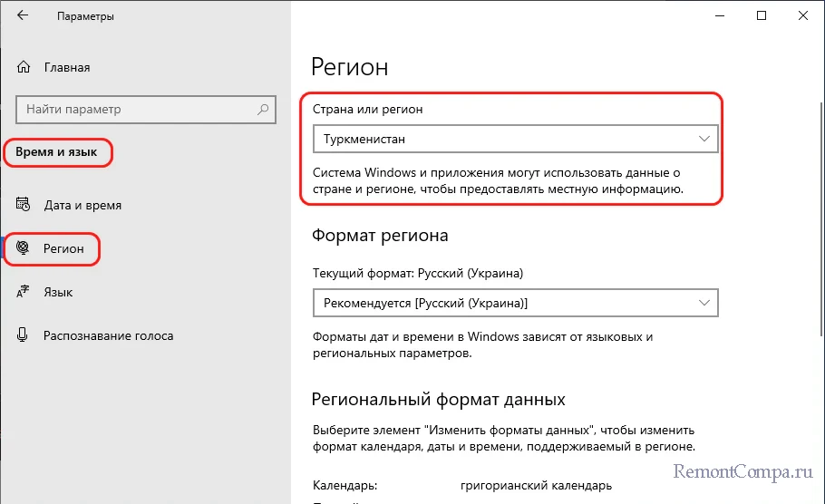Click the Home house icon
Screen dimensions: 825x504
pos(24,67)
